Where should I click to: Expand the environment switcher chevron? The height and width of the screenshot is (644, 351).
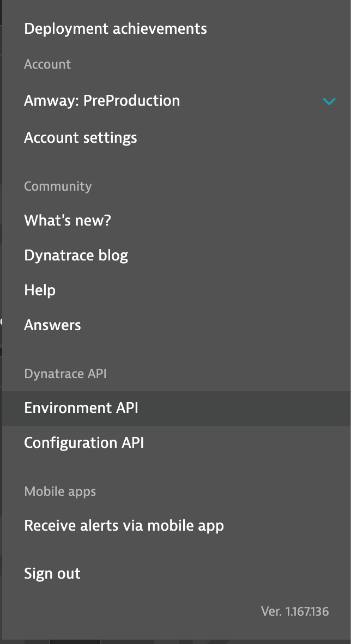click(x=329, y=101)
